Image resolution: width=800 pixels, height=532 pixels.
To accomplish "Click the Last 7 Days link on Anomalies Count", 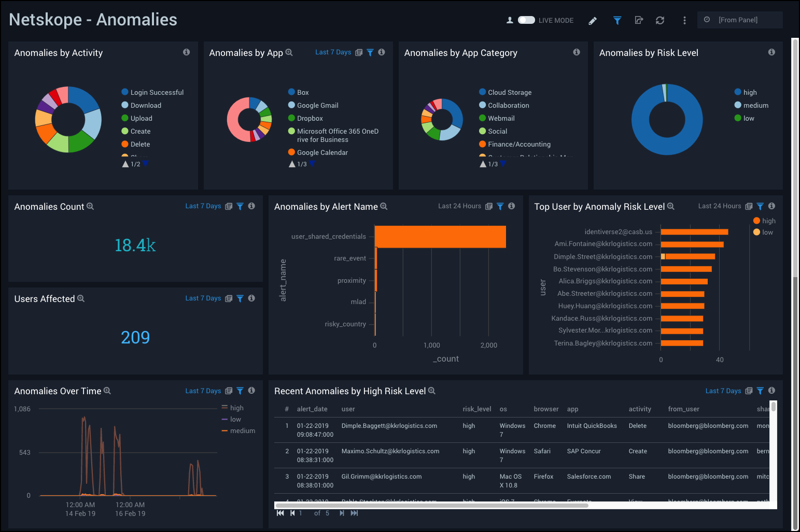I will point(203,206).
